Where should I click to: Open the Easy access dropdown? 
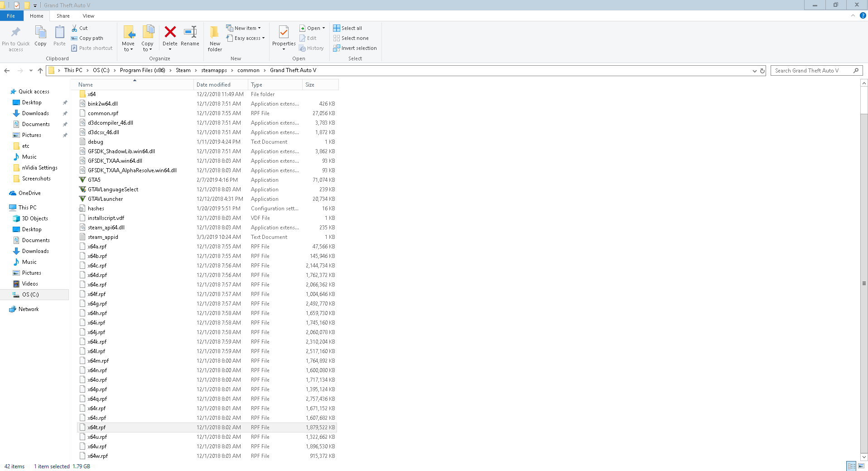246,38
